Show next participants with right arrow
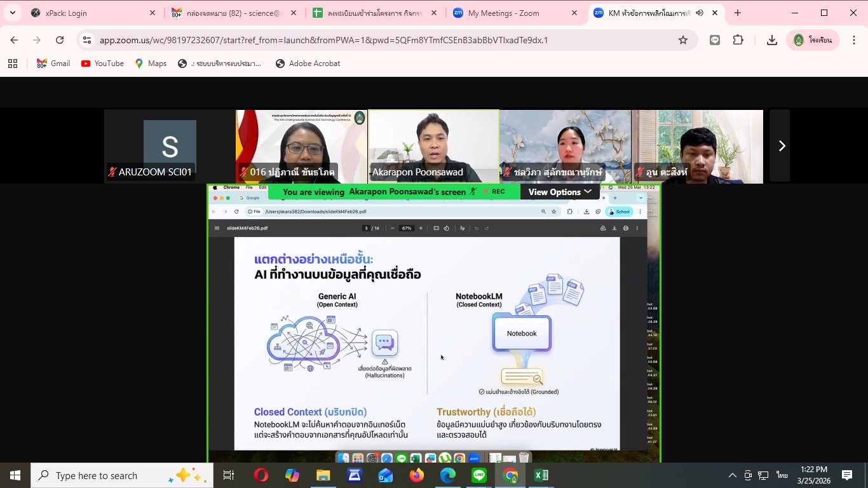The image size is (868, 488). pos(781,146)
